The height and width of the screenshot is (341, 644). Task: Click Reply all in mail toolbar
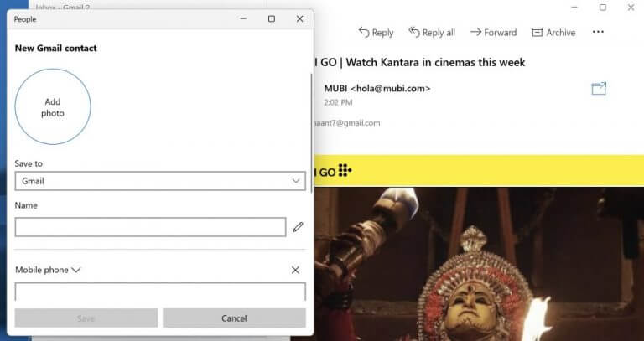coord(431,32)
